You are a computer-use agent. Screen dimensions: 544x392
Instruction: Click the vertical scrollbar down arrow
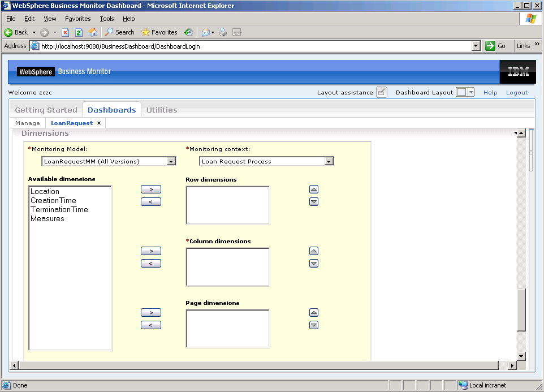point(521,356)
